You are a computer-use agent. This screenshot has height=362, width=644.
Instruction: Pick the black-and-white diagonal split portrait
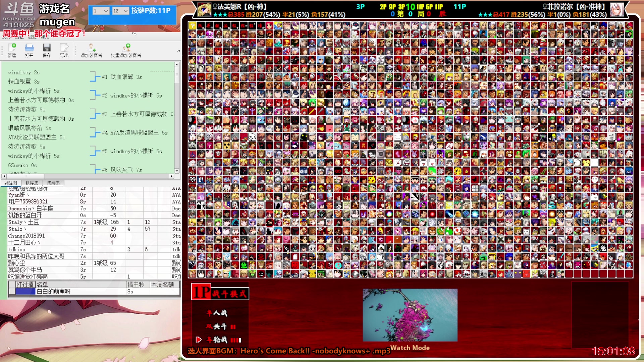[415, 197]
